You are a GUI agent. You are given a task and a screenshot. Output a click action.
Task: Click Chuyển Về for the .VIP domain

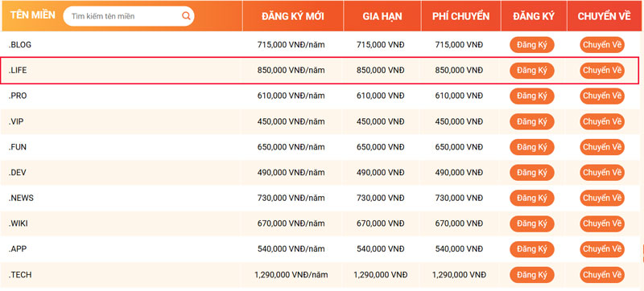(x=602, y=121)
